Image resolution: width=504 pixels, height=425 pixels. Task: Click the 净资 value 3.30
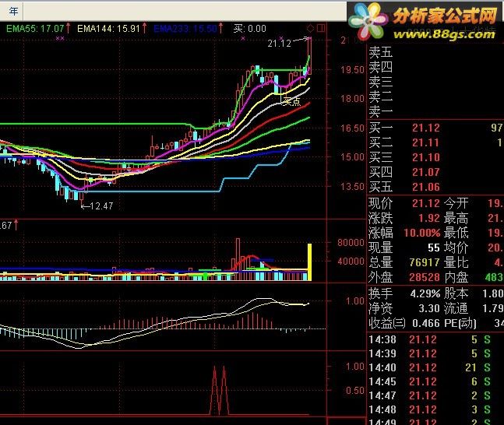coord(429,309)
